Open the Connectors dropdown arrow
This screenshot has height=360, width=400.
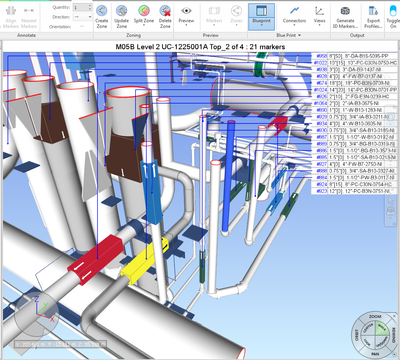(x=294, y=25)
